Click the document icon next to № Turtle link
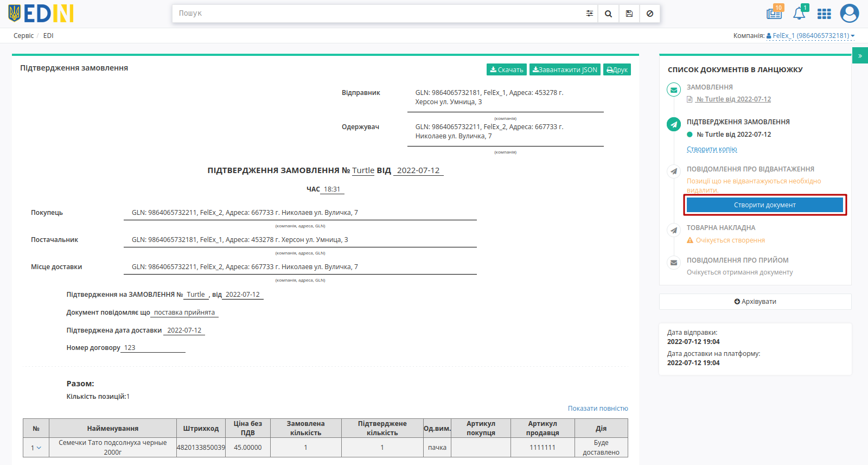This screenshot has height=465, width=868. [x=690, y=99]
